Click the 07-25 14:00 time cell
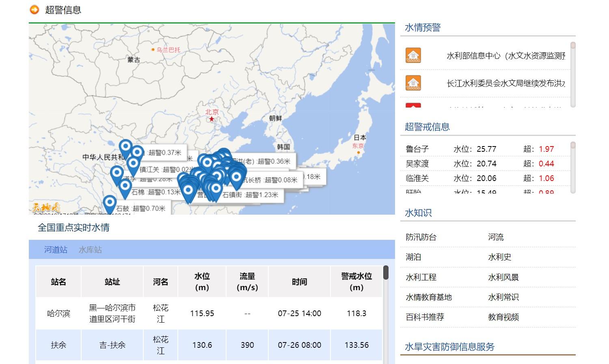The width and height of the screenshot is (609, 364). pos(300,313)
